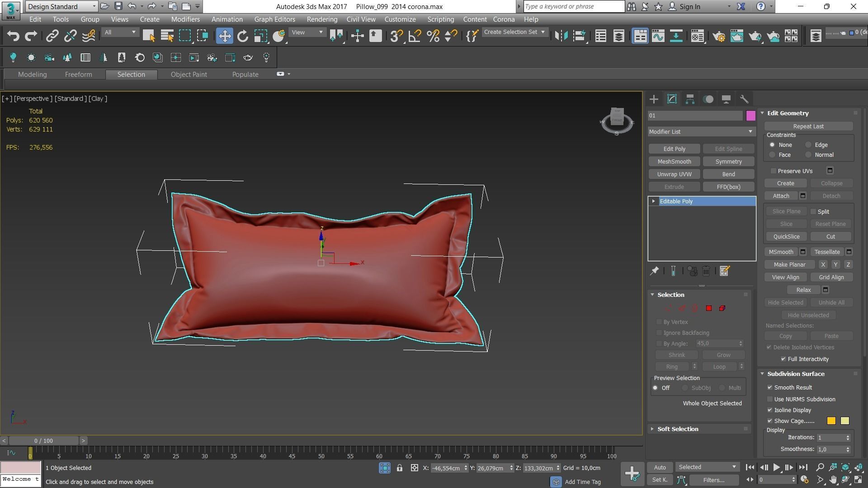Select Face constraint radio button
868x488 pixels.
click(772, 155)
